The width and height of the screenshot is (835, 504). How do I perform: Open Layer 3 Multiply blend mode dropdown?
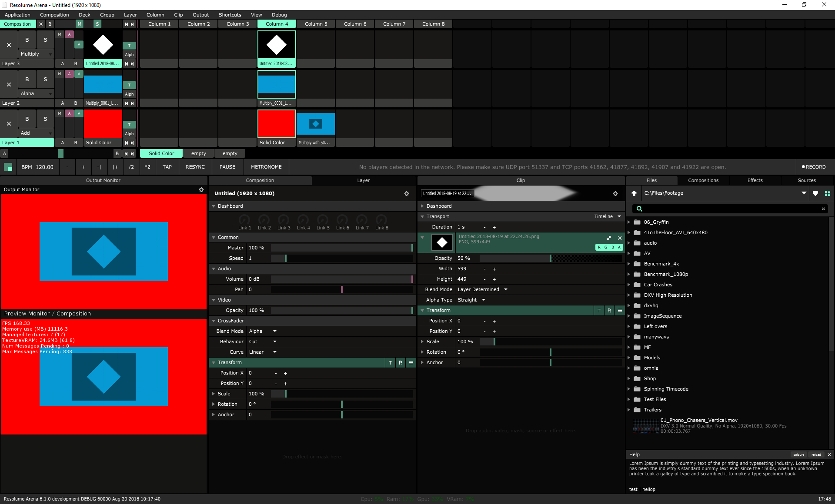(x=37, y=54)
